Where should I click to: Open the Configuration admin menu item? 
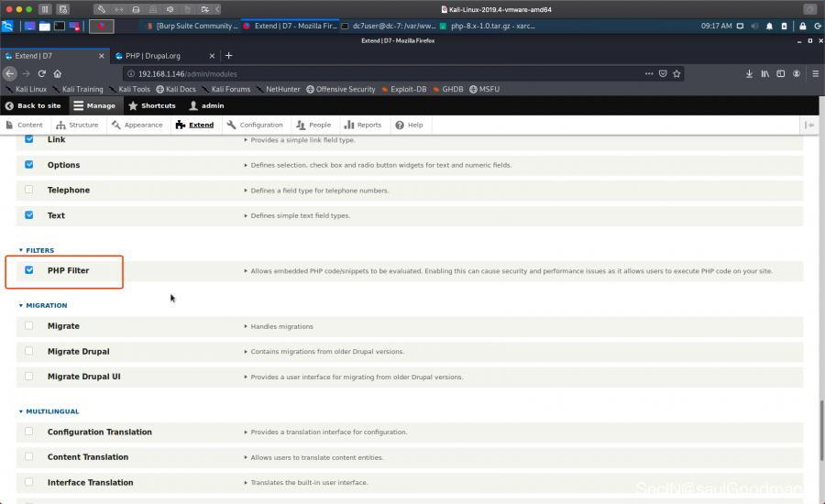[x=255, y=125]
